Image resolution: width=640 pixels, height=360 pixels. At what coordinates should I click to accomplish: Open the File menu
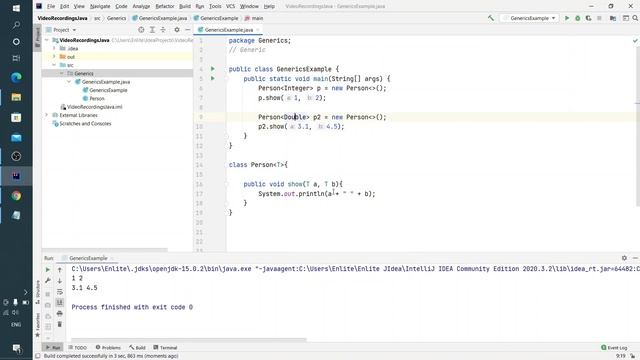click(51, 6)
